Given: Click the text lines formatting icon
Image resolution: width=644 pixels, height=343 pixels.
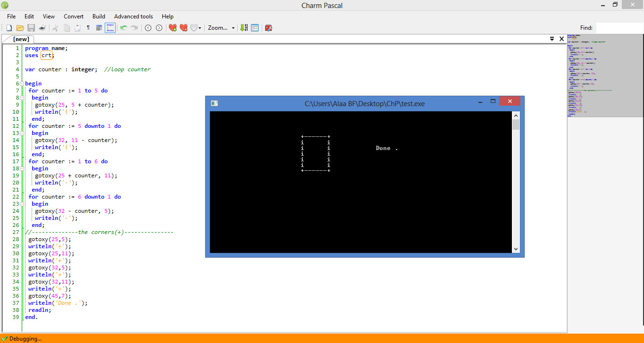Looking at the screenshot, I should tap(99, 28).
